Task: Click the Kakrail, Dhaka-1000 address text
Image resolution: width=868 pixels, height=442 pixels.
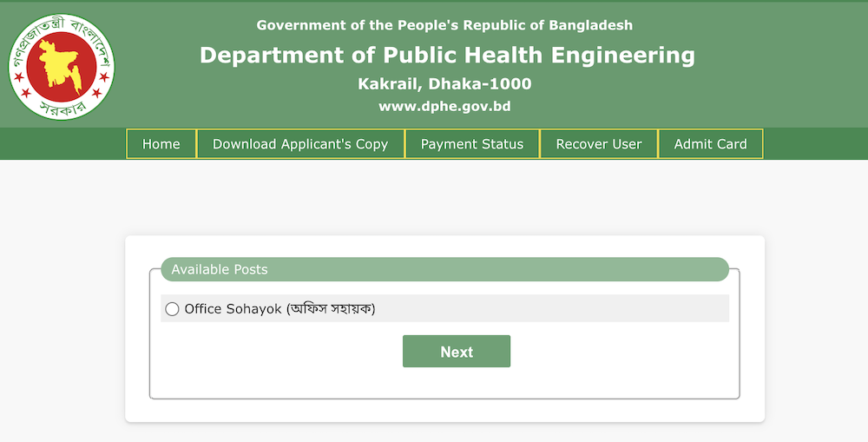Action: pos(444,83)
